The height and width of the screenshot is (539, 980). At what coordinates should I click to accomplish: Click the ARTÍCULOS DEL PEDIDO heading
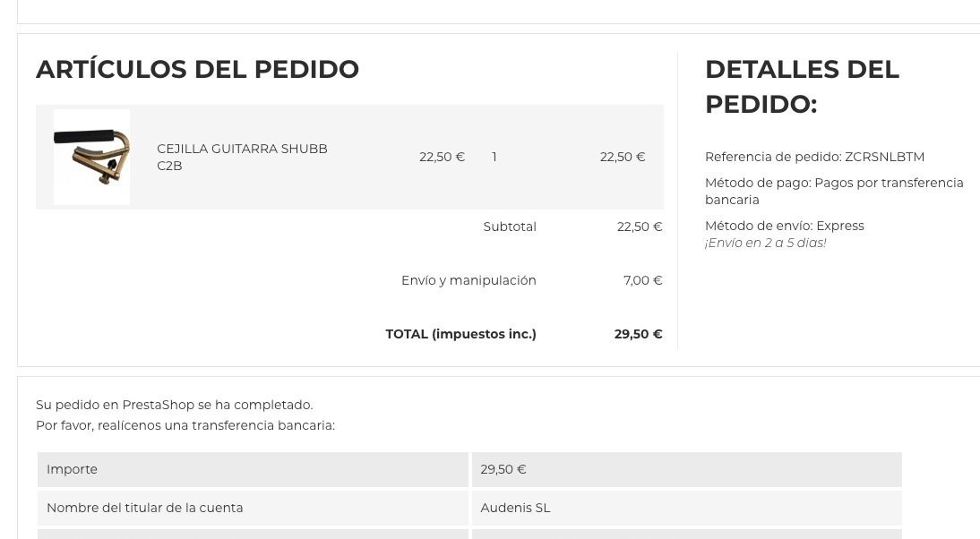click(x=197, y=69)
